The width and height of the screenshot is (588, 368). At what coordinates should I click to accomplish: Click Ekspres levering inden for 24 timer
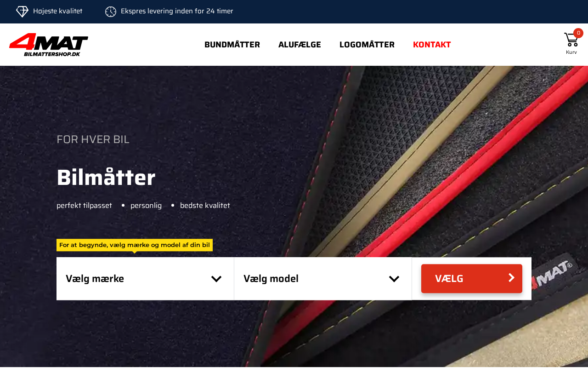[x=177, y=11]
